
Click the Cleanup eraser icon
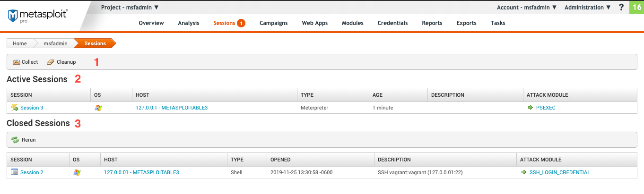(50, 62)
